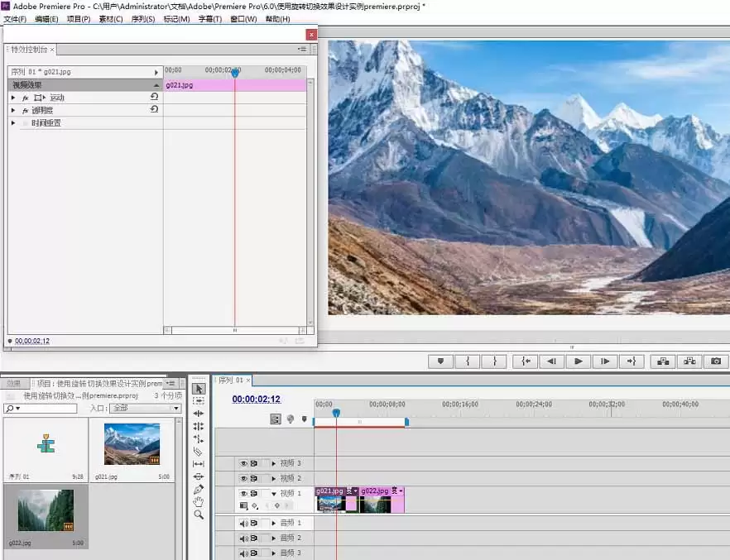The height and width of the screenshot is (560, 730).
Task: Play the program monitor preview
Action: coord(579,361)
